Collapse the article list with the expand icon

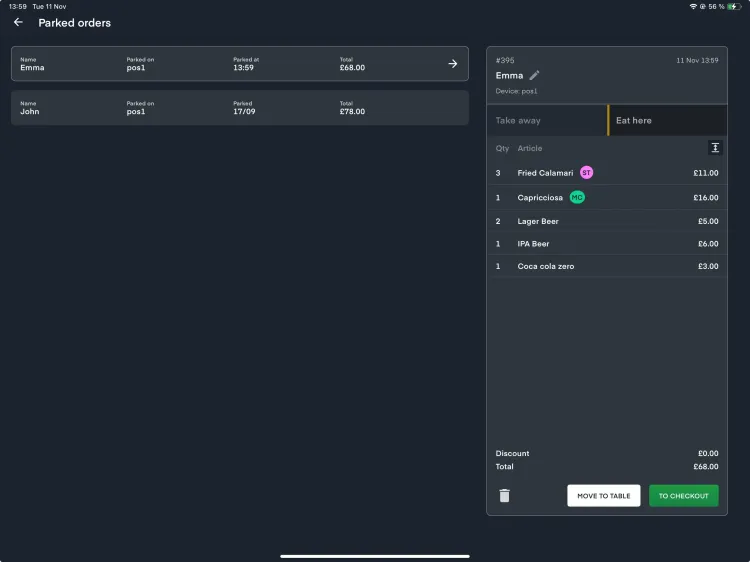tap(715, 148)
